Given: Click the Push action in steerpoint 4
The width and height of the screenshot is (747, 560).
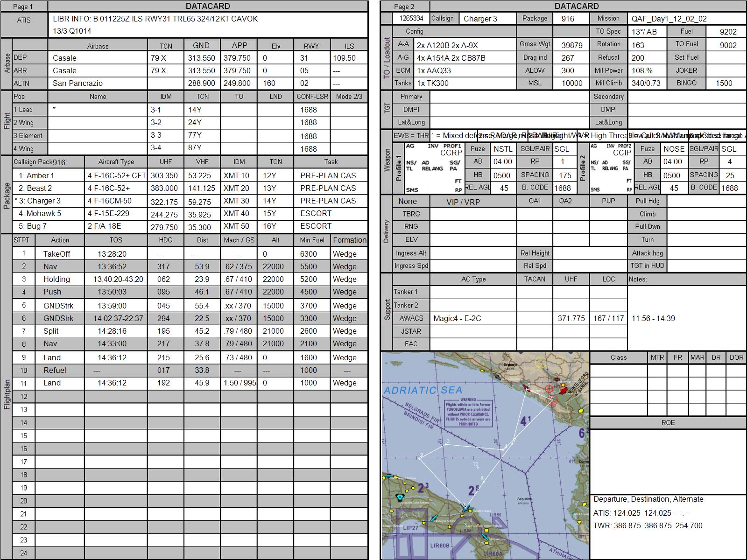Looking at the screenshot, I should pyautogui.click(x=52, y=292).
